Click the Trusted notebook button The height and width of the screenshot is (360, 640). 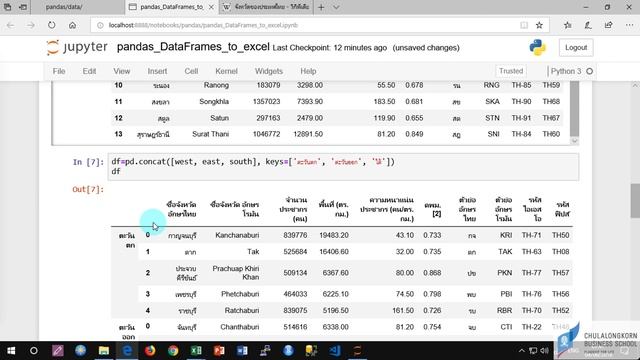coord(511,71)
